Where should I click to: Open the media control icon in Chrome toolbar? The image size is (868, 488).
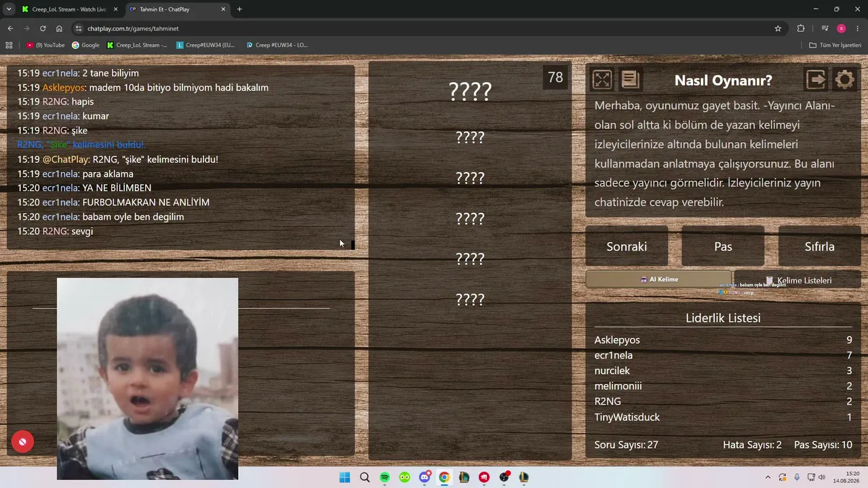click(825, 28)
